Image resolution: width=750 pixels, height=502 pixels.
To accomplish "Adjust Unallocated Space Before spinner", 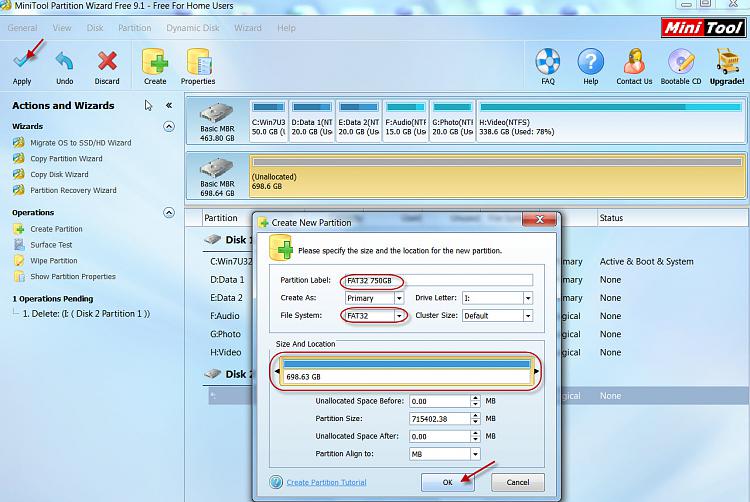I will pos(475,401).
